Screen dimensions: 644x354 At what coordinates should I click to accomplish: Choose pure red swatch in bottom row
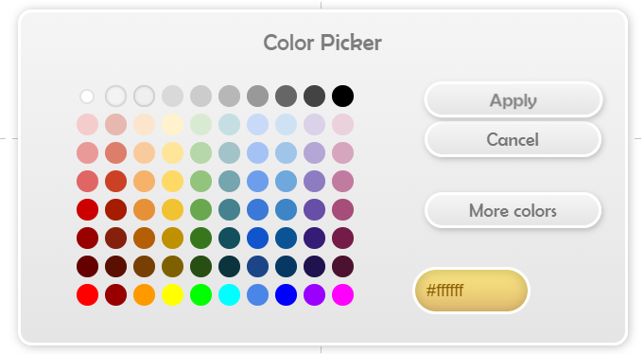point(88,294)
